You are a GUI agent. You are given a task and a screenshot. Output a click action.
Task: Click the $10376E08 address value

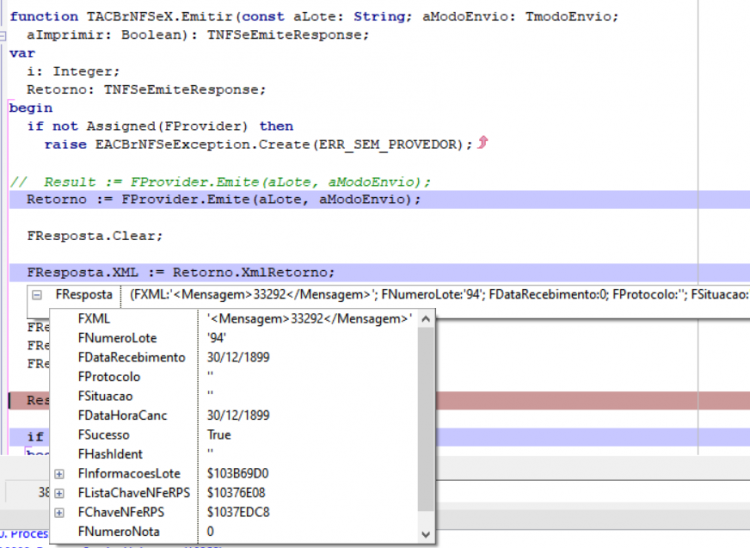236,493
